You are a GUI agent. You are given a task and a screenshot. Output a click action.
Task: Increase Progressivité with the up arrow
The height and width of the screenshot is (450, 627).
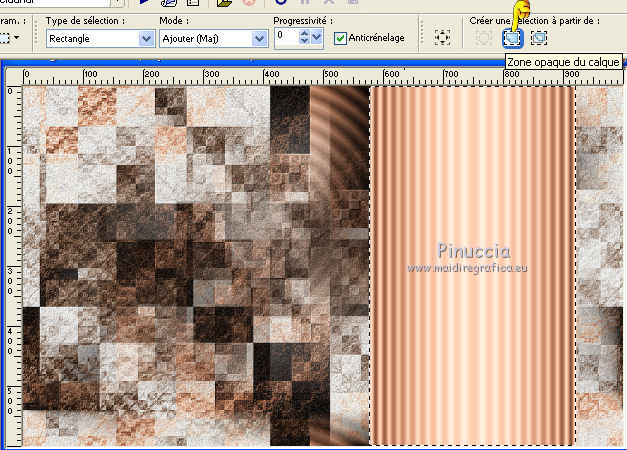click(x=304, y=34)
